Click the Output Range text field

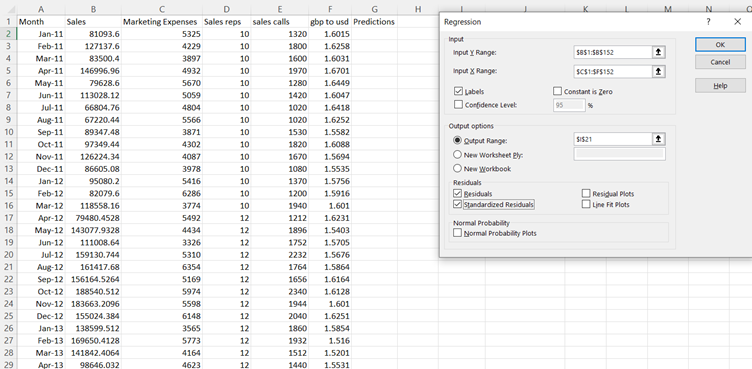tap(612, 139)
